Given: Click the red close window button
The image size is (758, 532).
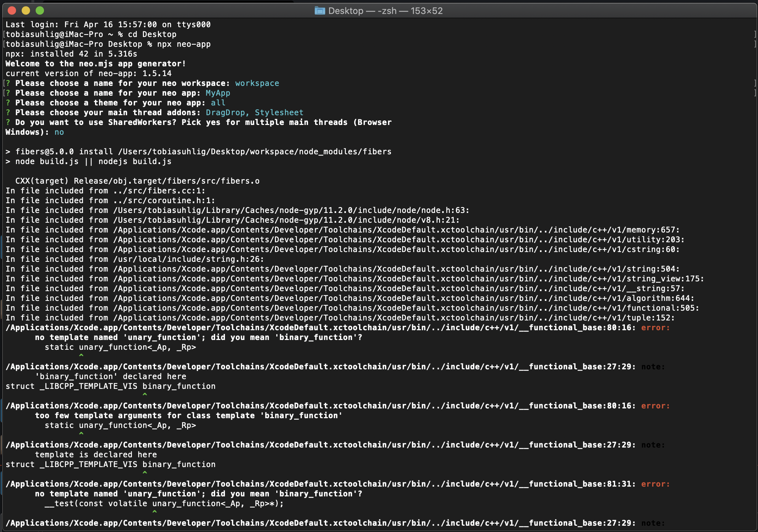Looking at the screenshot, I should point(12,11).
